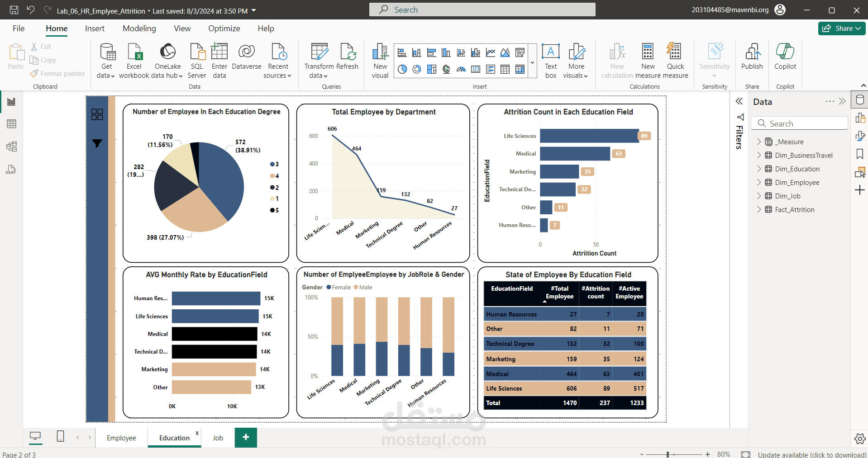The image size is (868, 458).
Task: Open the File menu
Action: tap(19, 28)
